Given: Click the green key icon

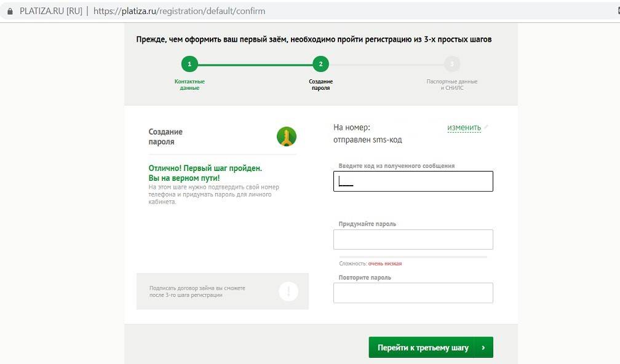Looking at the screenshot, I should [287, 136].
